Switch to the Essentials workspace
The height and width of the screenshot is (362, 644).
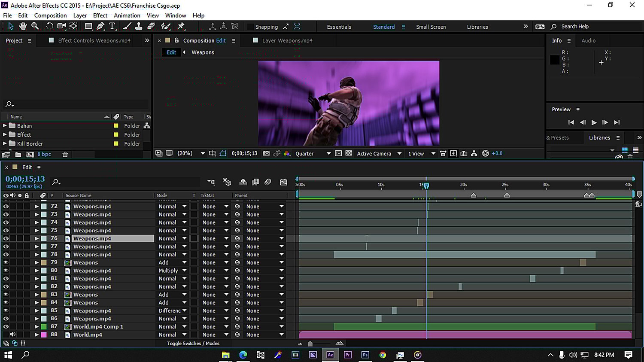point(339,27)
